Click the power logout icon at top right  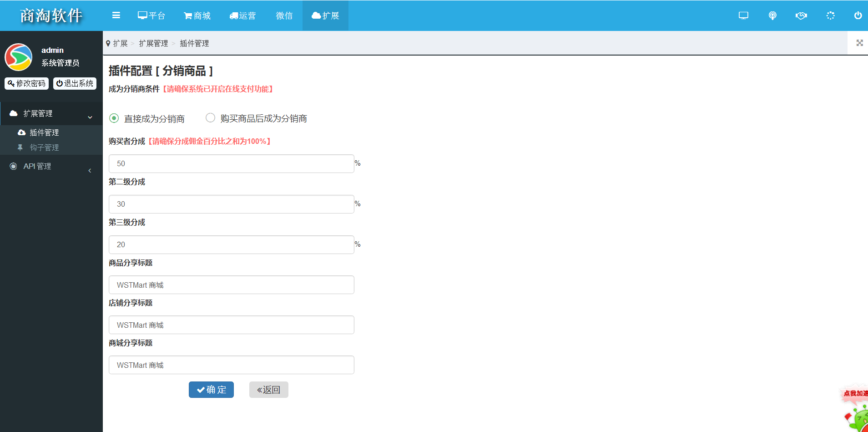coord(858,15)
